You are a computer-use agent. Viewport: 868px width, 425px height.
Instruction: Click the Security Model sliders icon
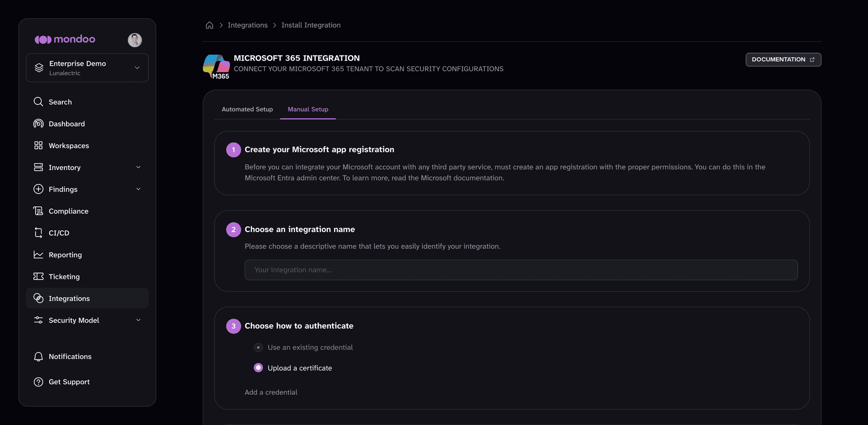point(39,320)
